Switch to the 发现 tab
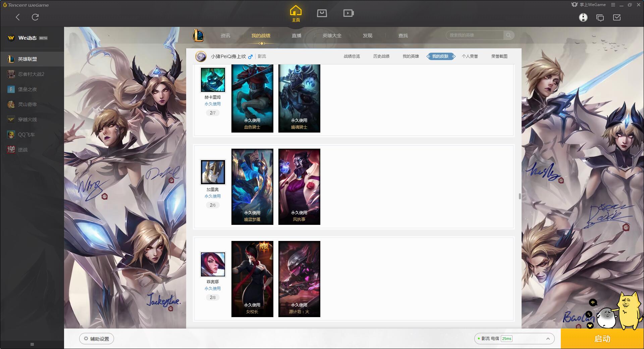 click(x=368, y=36)
